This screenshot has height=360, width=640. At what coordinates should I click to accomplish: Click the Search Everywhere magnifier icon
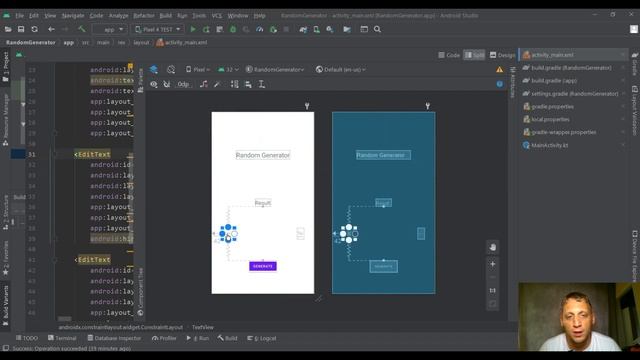click(x=378, y=29)
